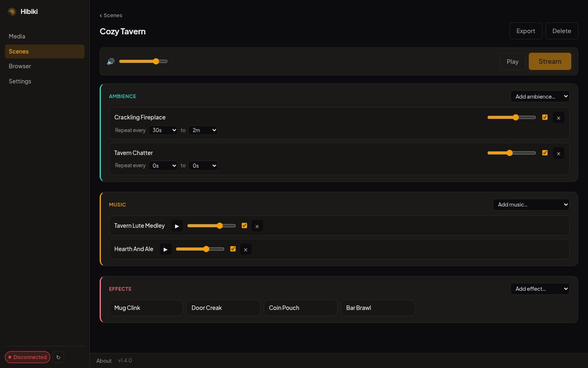
Task: Remove Tavern Lute Medley from music
Action: coord(257,226)
